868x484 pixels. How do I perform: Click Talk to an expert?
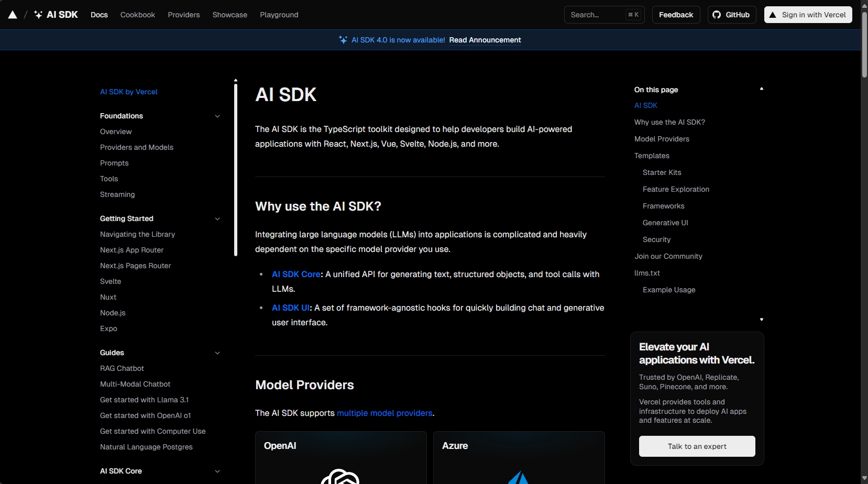696,446
